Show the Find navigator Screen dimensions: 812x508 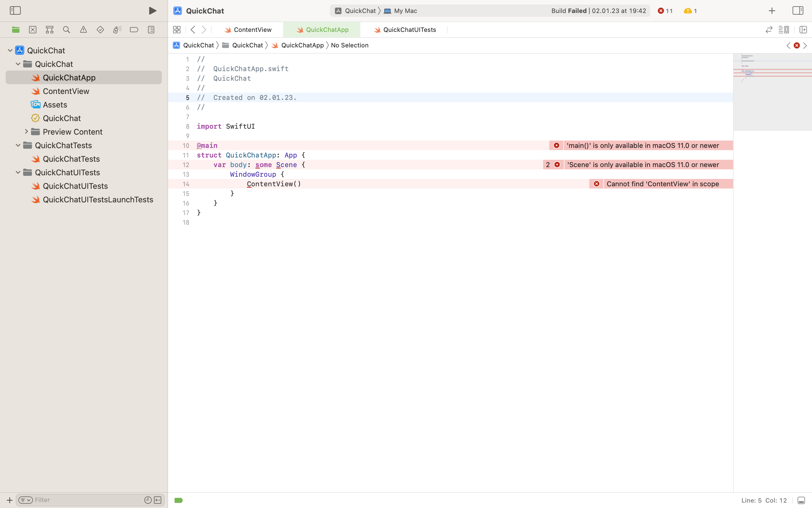coord(67,30)
